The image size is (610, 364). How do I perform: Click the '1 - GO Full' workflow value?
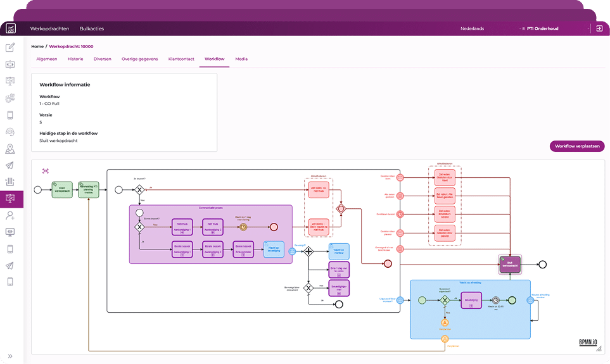pyautogui.click(x=49, y=104)
